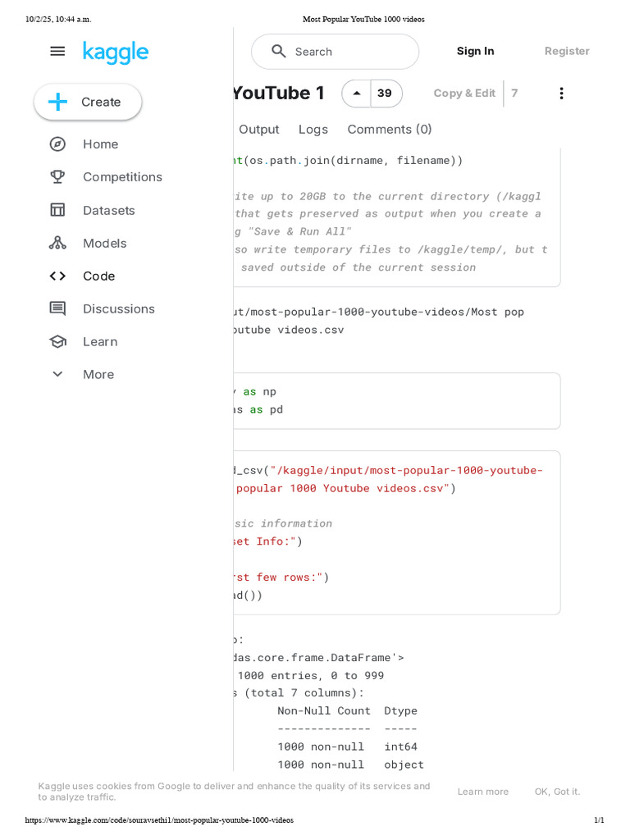Open Competitions via the trophy icon

(57, 177)
